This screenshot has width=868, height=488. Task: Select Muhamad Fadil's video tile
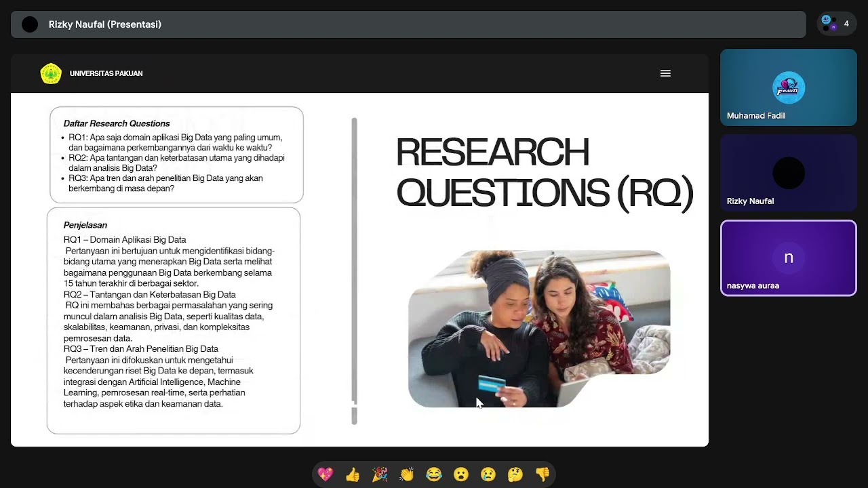(x=789, y=87)
